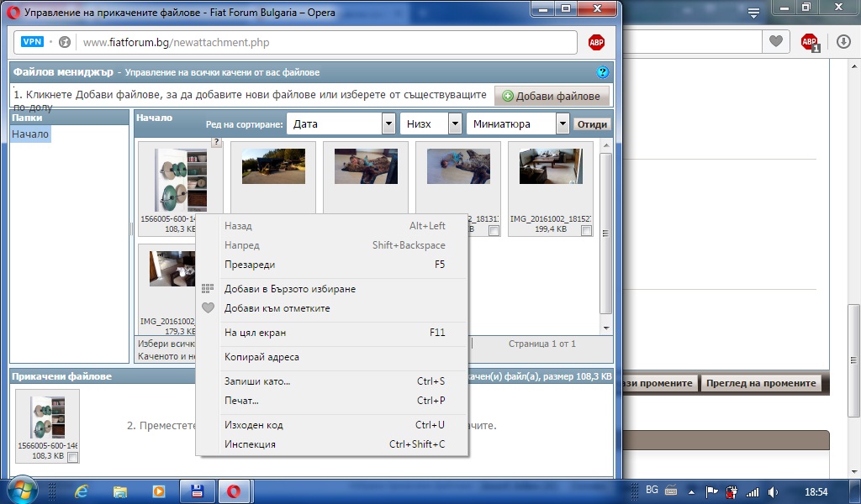Open the VPN badge in address bar

pyautogui.click(x=32, y=42)
